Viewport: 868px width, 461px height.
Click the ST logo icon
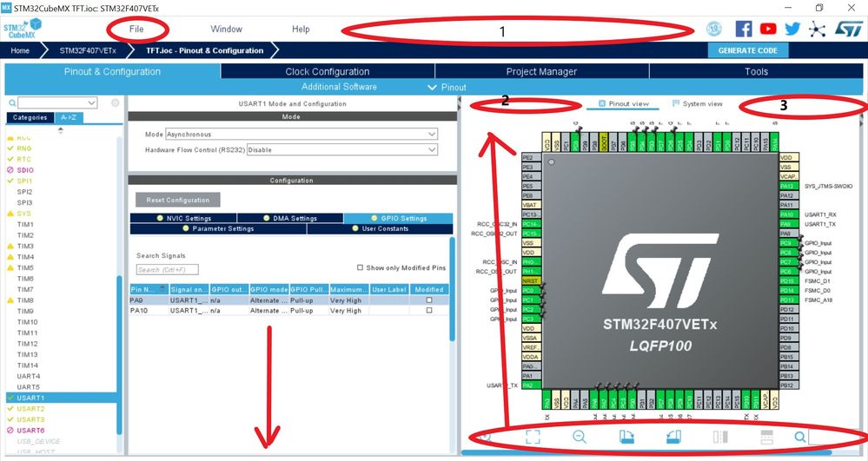849,29
